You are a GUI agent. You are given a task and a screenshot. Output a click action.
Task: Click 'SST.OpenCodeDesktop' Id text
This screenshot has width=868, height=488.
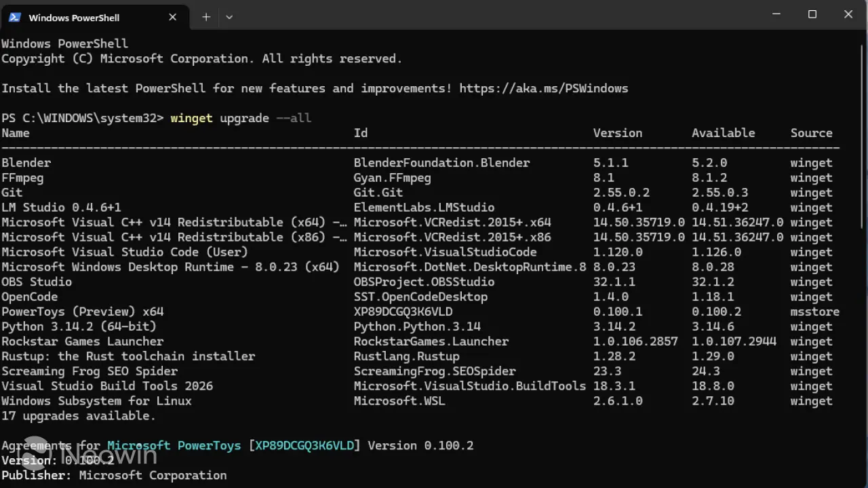point(420,297)
